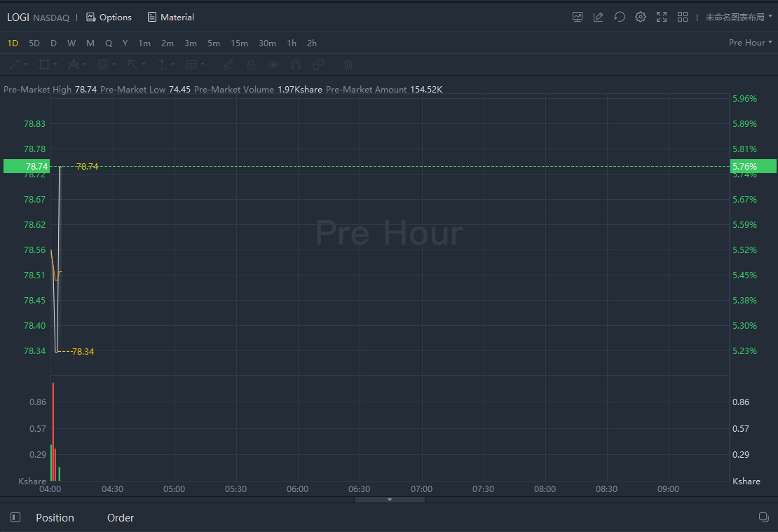Open the Order tab
The image size is (778, 532).
tap(121, 517)
